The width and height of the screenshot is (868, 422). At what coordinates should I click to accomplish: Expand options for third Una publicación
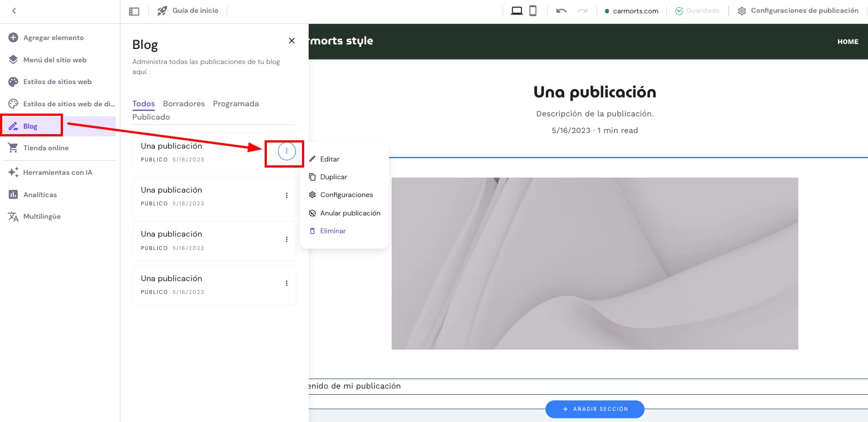point(287,239)
